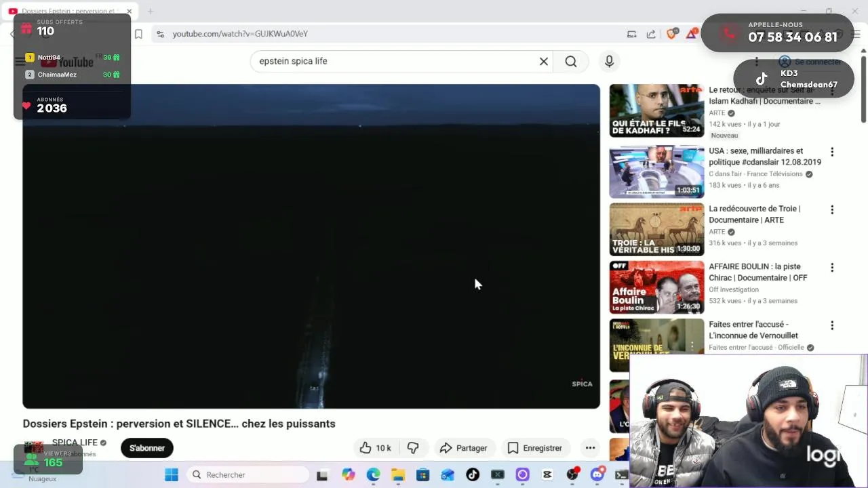Screen dimensions: 868x488
Task: Open site information icon in address bar
Action: click(x=159, y=34)
